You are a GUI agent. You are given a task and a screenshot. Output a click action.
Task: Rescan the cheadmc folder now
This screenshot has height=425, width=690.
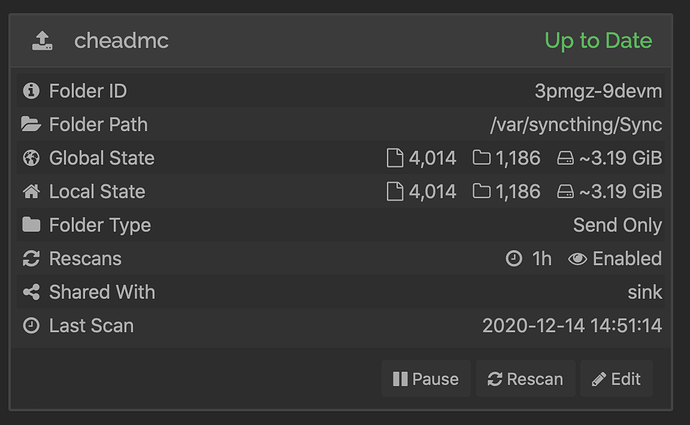pos(525,379)
